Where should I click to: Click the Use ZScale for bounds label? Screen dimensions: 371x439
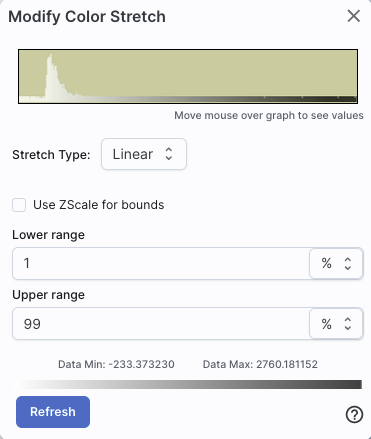[99, 205]
